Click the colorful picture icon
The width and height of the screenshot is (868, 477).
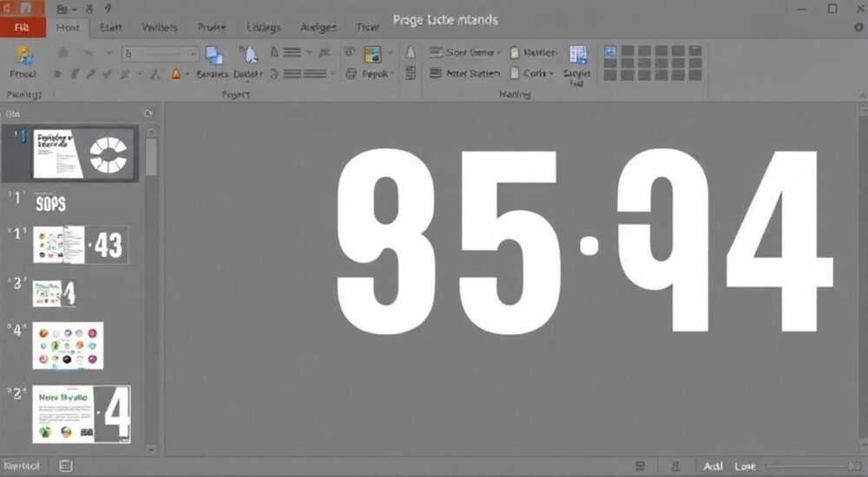[x=372, y=55]
